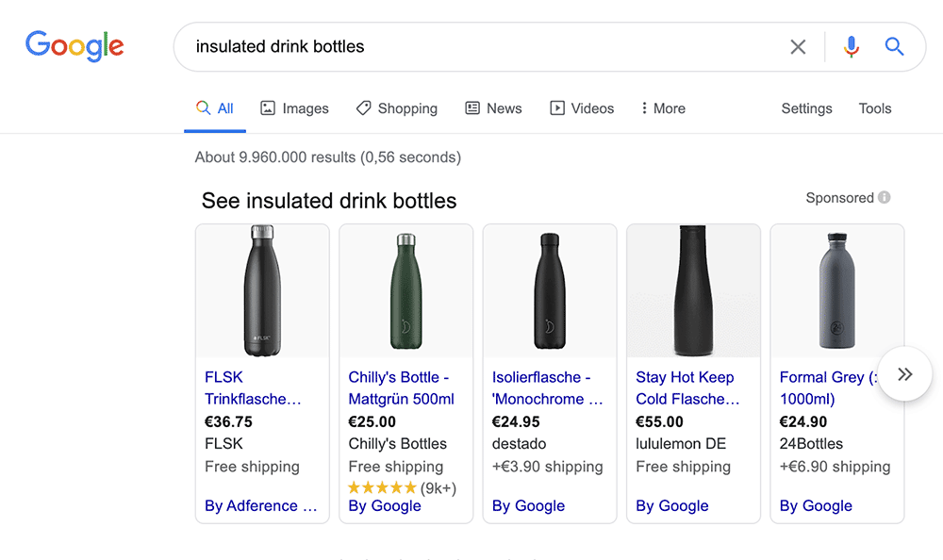This screenshot has width=943, height=560.
Task: Open the Settings menu
Action: 806,108
